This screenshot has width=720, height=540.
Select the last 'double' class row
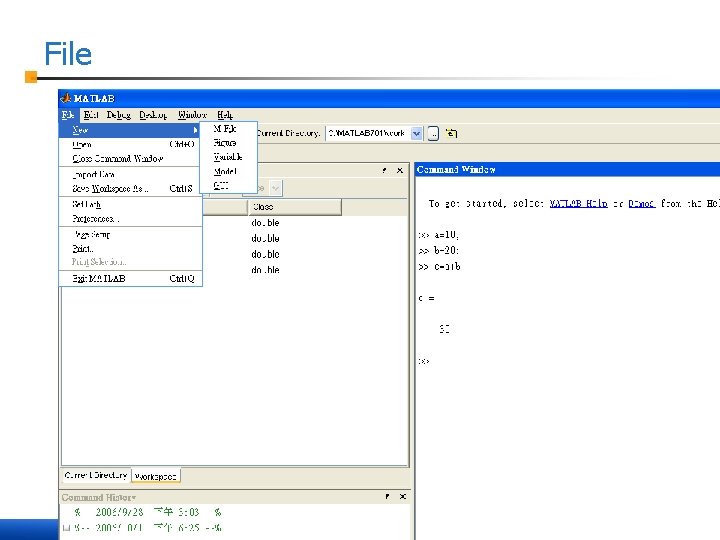[265, 270]
